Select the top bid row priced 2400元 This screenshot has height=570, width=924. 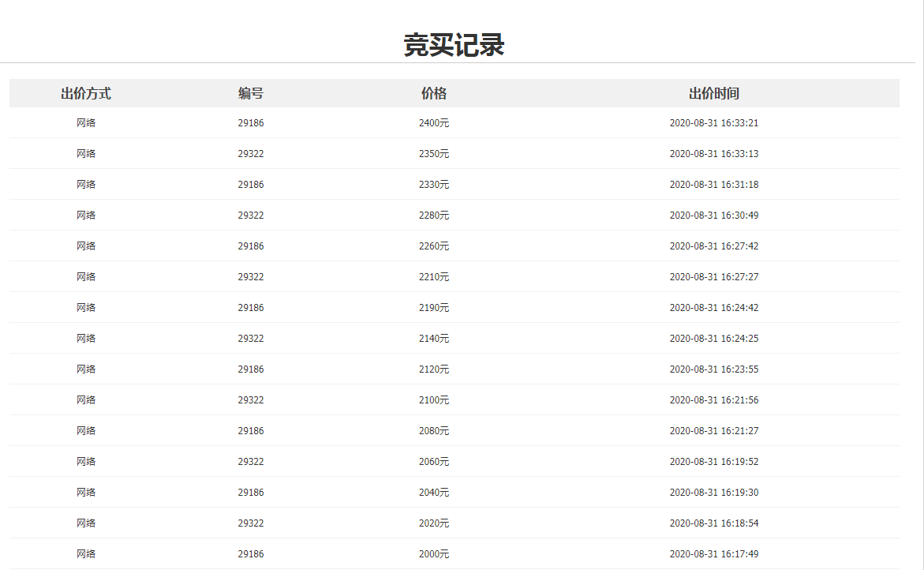434,122
